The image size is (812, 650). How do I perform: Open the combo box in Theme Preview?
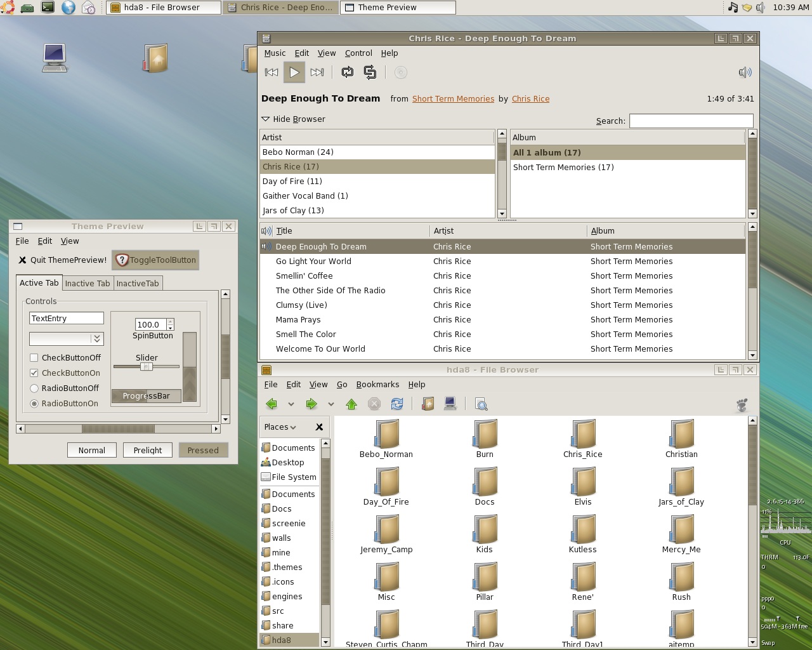pyautogui.click(x=66, y=339)
